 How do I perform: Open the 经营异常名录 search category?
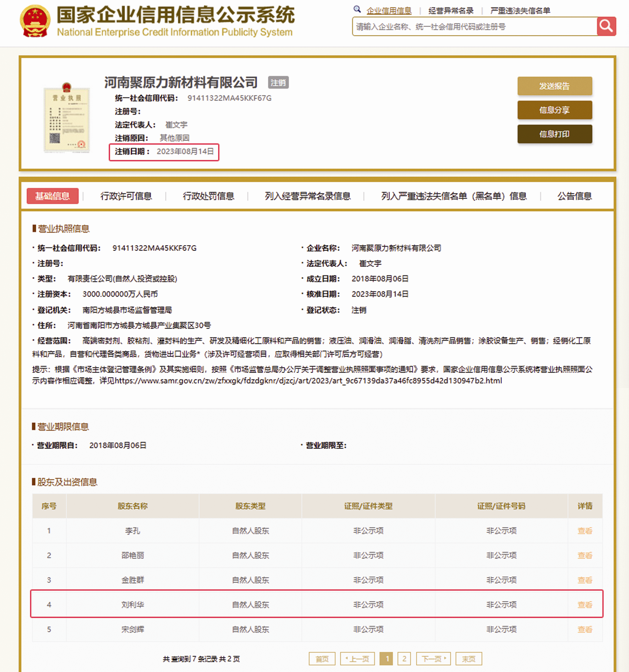(450, 11)
